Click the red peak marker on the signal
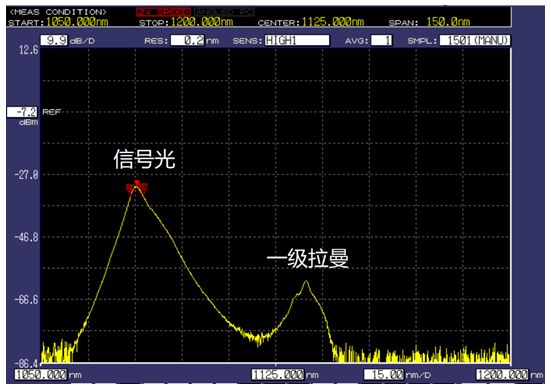Screen dimensions: 551x389 (137, 188)
